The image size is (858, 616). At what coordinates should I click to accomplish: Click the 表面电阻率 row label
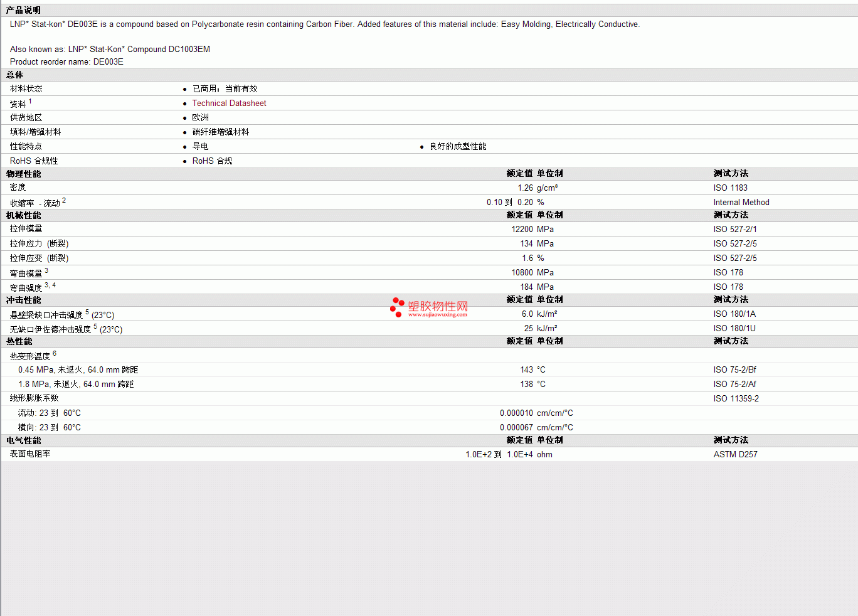[30, 454]
